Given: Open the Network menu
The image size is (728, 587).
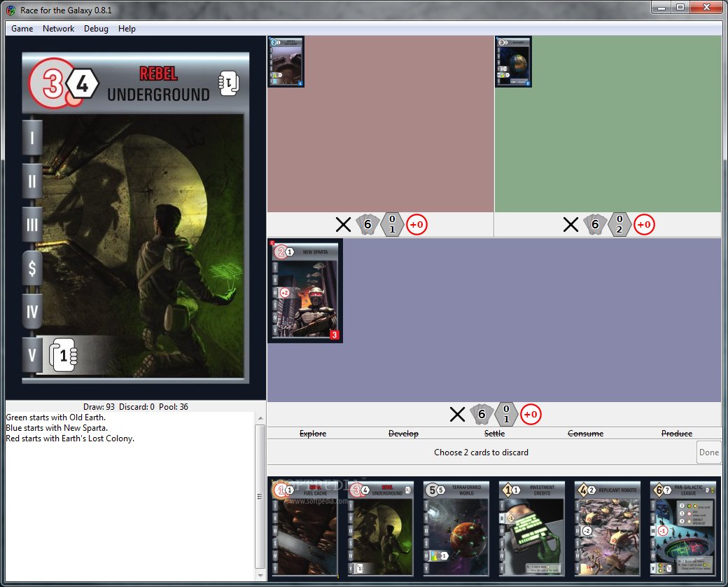Looking at the screenshot, I should [x=59, y=28].
